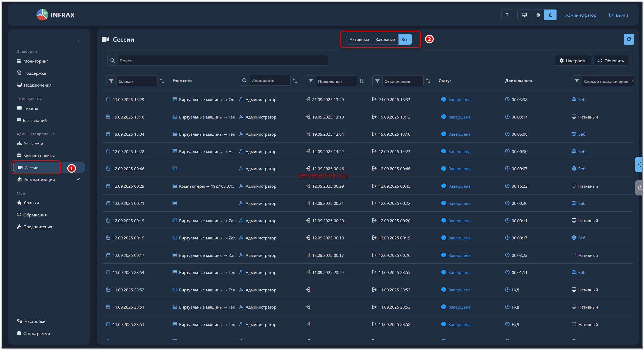Select the gear theme mode icon

click(538, 15)
